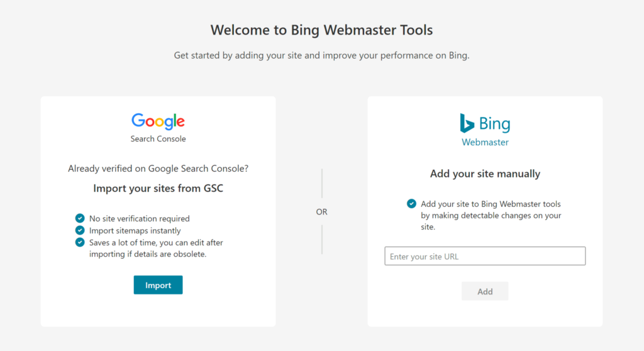Click the 'Bing' wordmark text
Viewport: 644px width, 351px height.
coord(494,123)
